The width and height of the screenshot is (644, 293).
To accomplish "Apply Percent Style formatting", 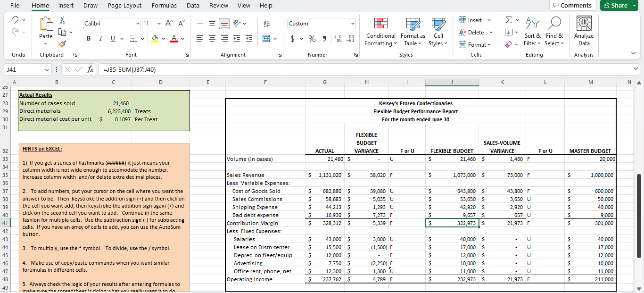I will (x=312, y=39).
